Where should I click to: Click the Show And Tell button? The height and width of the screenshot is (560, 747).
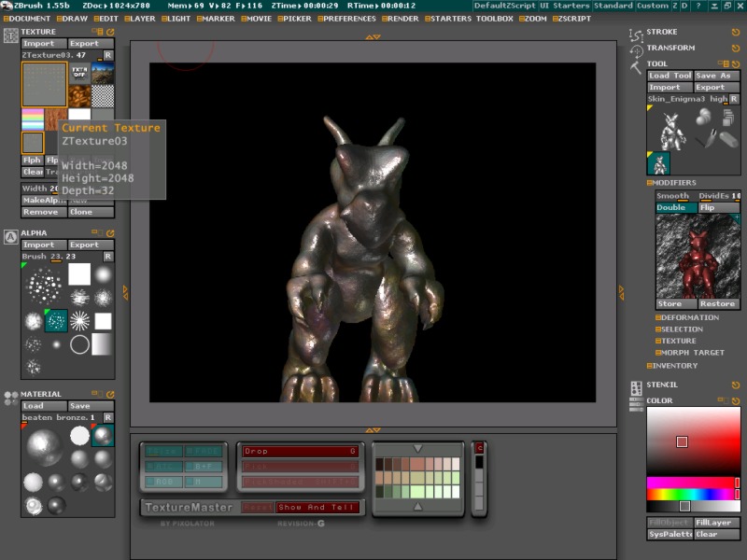coord(317,507)
